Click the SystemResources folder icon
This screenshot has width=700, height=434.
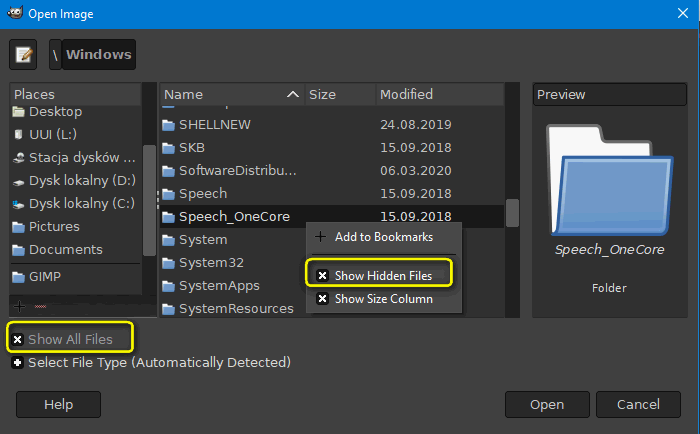click(x=168, y=309)
